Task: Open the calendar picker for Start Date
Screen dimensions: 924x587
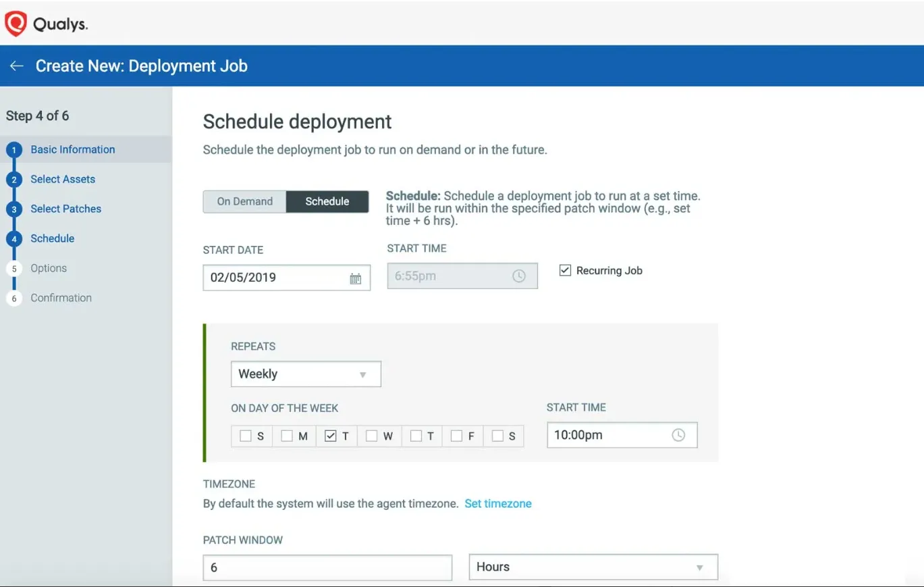Action: (355, 278)
